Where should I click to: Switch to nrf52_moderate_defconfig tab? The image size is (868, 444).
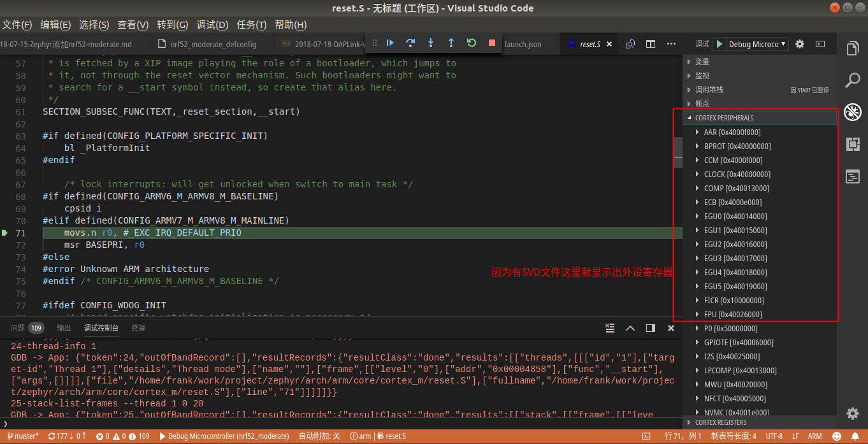212,44
